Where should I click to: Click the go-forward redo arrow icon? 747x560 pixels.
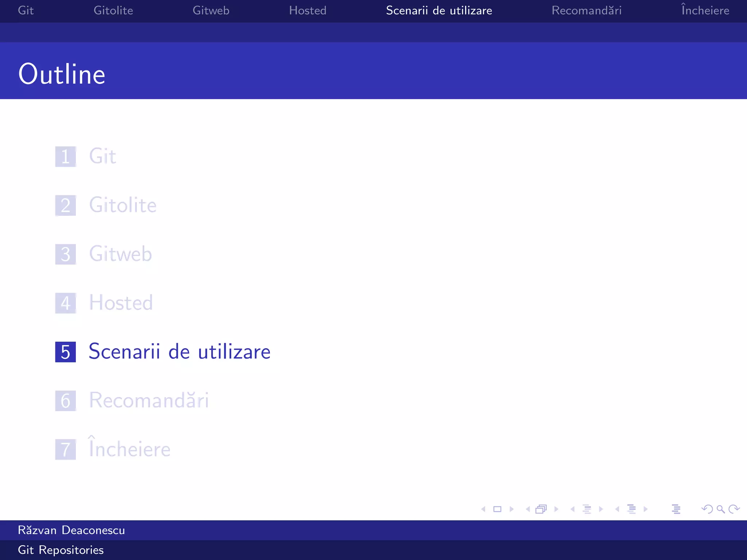(734, 509)
